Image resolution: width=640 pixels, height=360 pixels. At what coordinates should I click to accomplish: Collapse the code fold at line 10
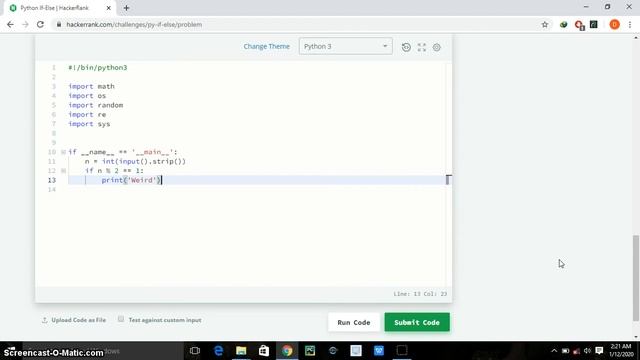click(x=63, y=152)
